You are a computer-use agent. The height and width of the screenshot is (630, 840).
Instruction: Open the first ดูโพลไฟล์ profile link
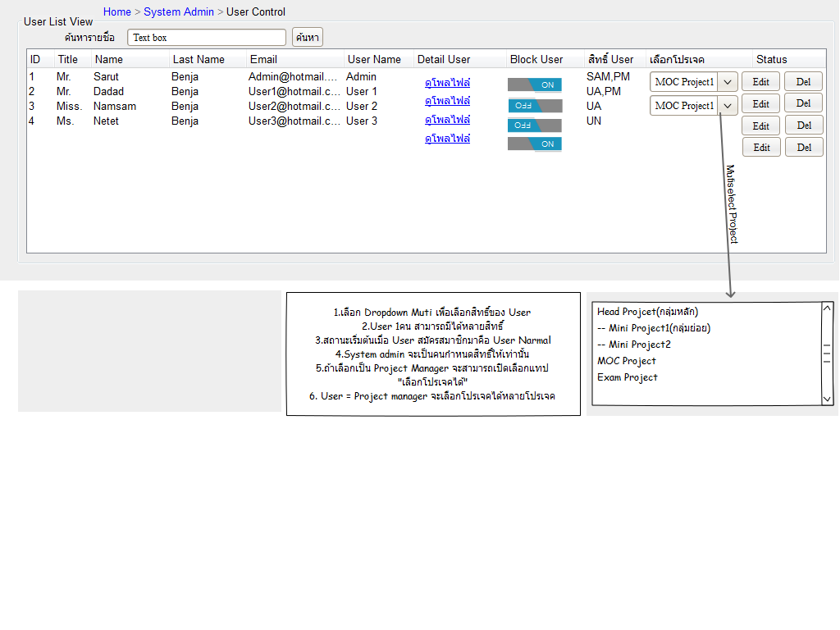coord(447,83)
